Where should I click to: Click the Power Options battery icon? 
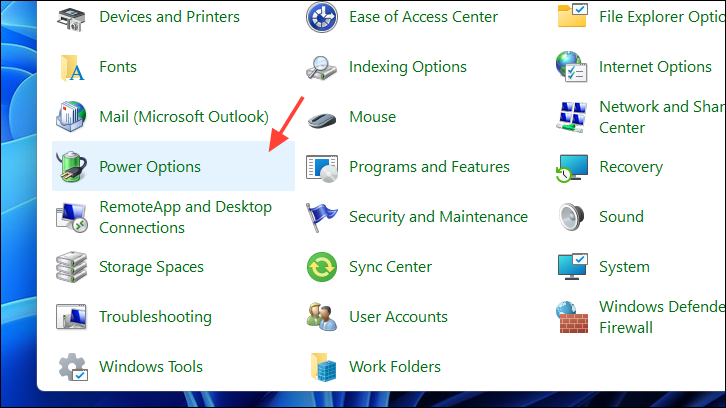click(x=72, y=166)
